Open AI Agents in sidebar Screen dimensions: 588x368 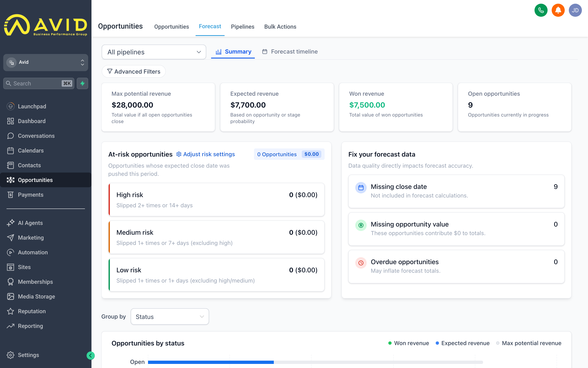tap(46, 223)
